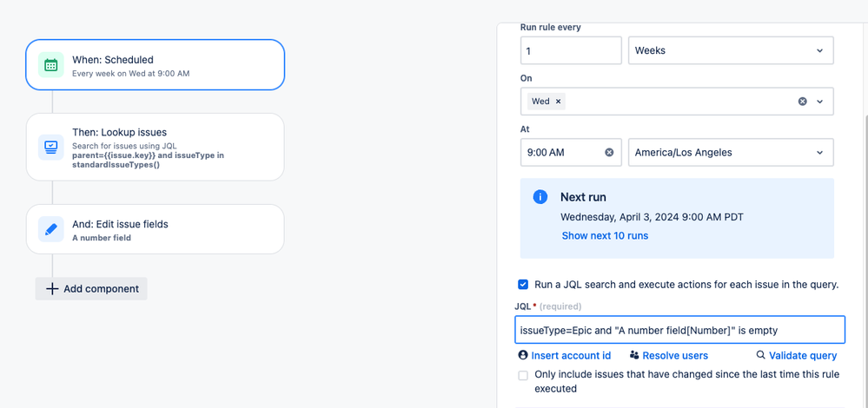Click the Lookup issues monitor icon
Screen dimensions: 868x408
click(51, 147)
